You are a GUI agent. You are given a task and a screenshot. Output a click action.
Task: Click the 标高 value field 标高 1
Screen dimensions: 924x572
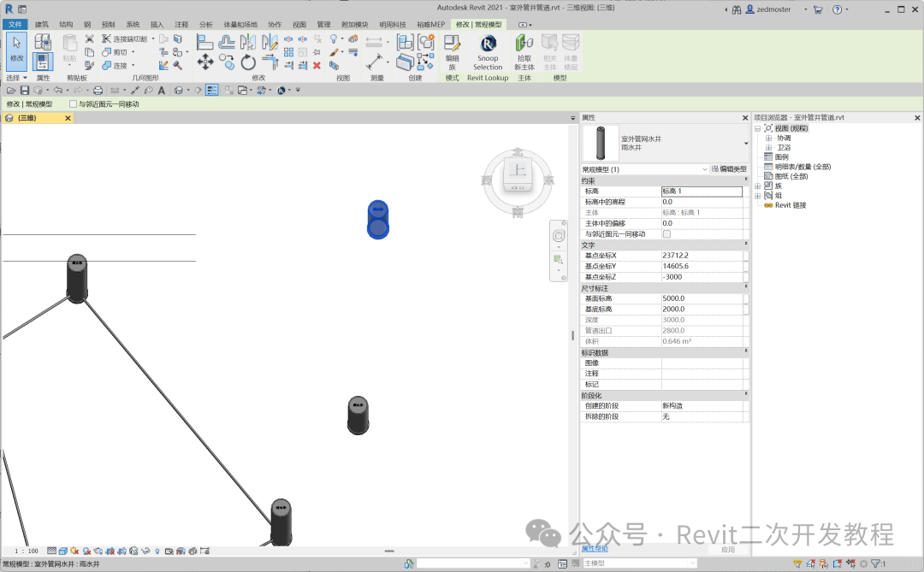click(x=702, y=192)
